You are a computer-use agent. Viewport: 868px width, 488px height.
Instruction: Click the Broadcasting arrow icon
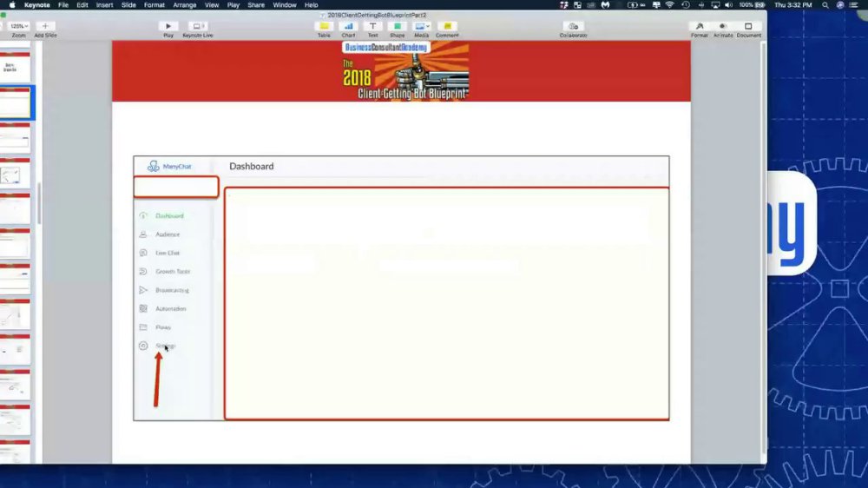pos(143,290)
